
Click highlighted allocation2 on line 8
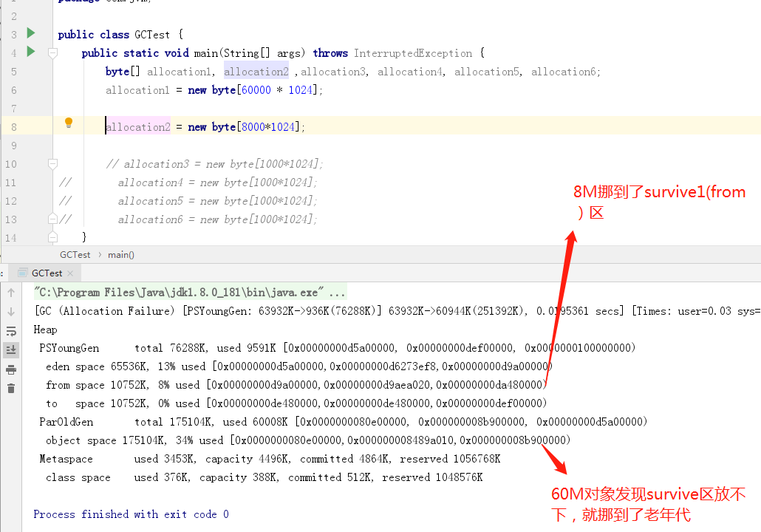[138, 127]
